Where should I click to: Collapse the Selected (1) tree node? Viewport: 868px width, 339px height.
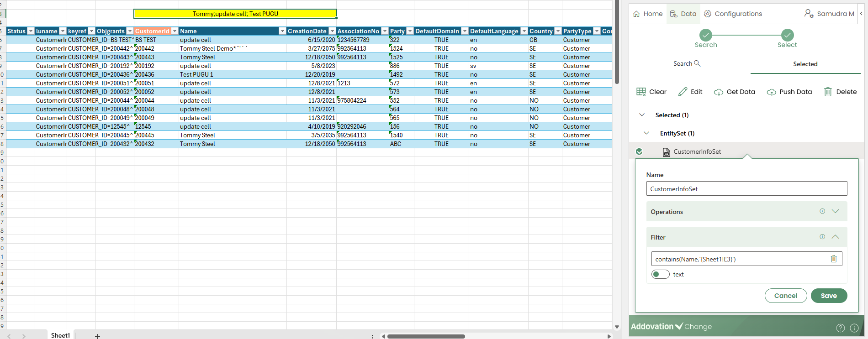642,115
